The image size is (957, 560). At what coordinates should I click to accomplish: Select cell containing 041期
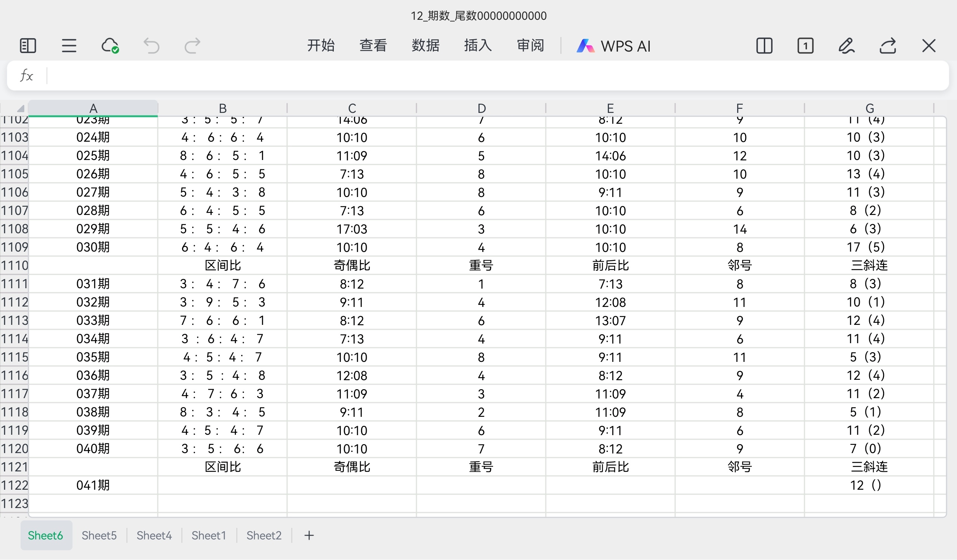point(93,486)
